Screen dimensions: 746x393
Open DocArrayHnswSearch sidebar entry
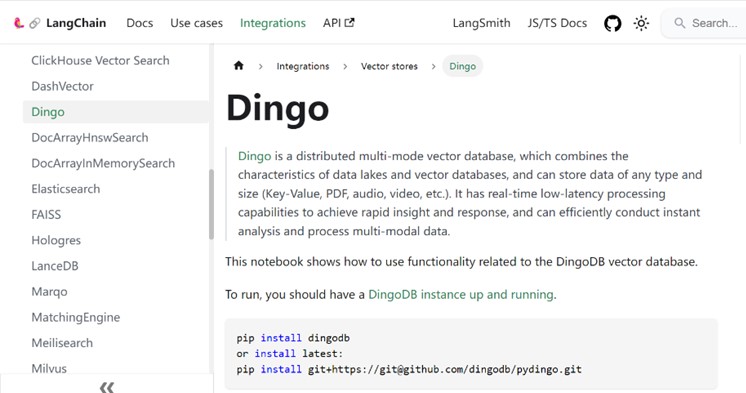[90, 138]
